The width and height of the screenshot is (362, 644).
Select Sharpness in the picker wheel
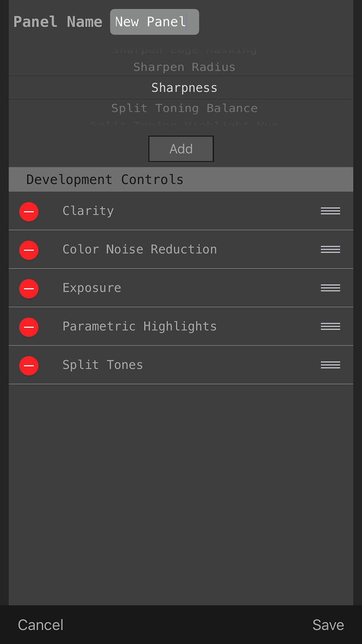(184, 87)
